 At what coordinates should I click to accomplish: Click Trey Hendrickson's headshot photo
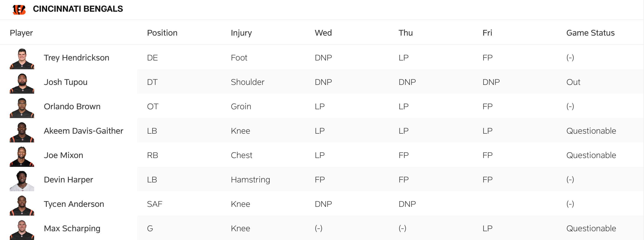point(22,59)
